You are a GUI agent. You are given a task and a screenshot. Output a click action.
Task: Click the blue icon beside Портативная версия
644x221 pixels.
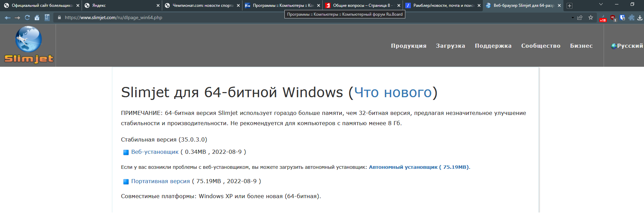(x=126, y=182)
